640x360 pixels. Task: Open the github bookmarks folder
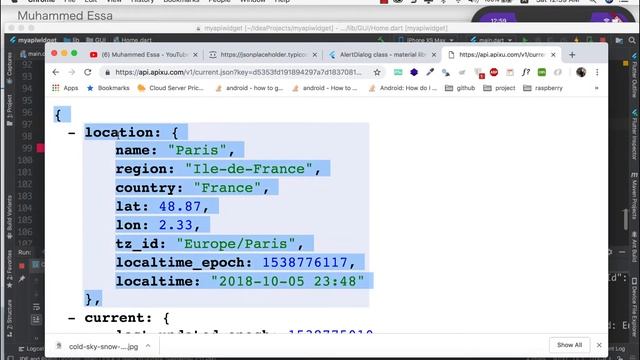click(x=460, y=88)
